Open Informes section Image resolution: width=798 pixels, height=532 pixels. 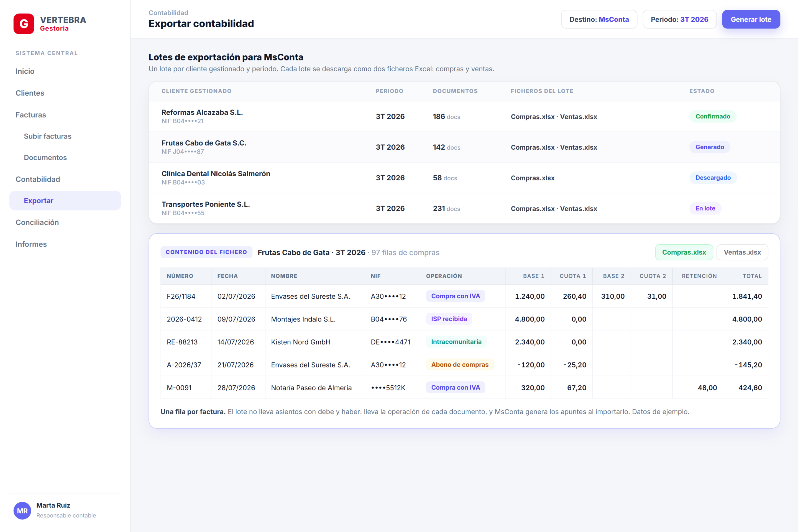click(x=31, y=244)
